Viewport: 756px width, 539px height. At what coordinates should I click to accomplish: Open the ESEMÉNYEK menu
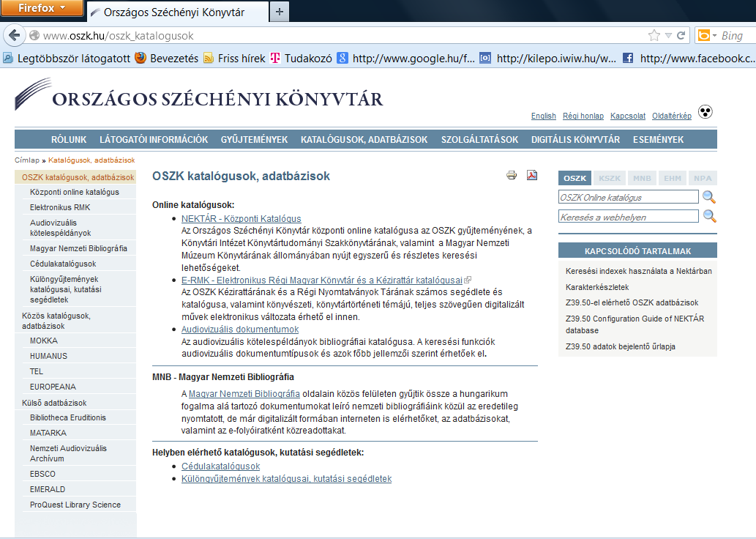pos(658,139)
